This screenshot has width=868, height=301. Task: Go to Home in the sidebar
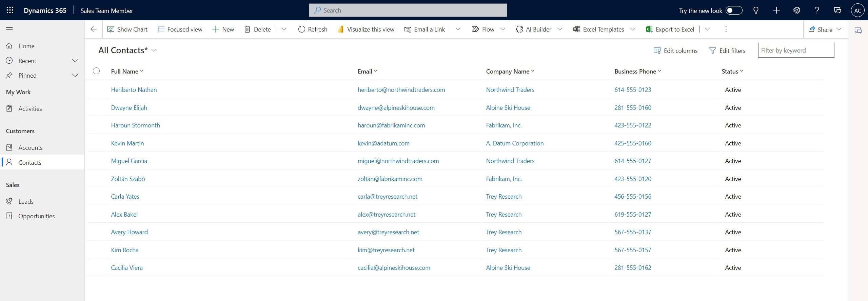(42, 46)
